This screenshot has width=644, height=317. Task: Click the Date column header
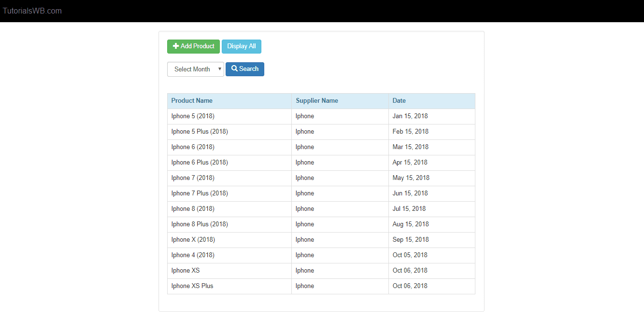point(432,101)
